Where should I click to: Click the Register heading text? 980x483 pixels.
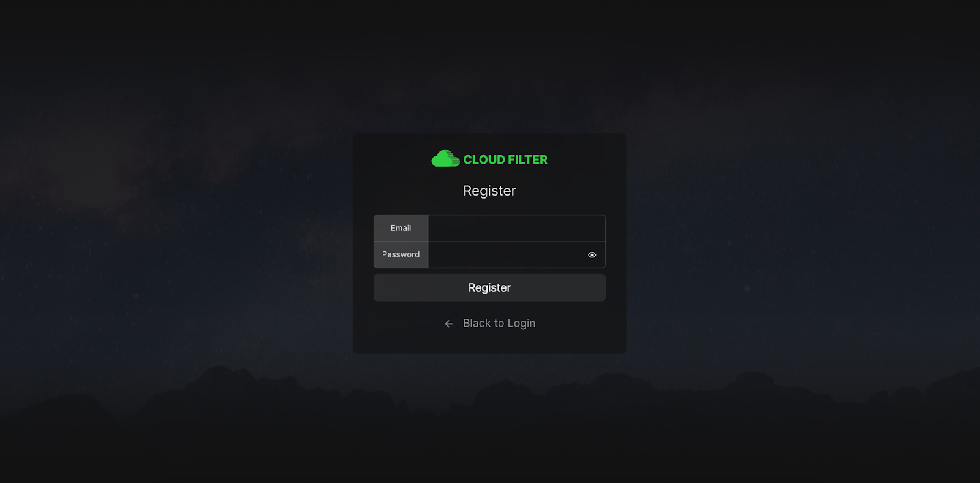(x=489, y=191)
